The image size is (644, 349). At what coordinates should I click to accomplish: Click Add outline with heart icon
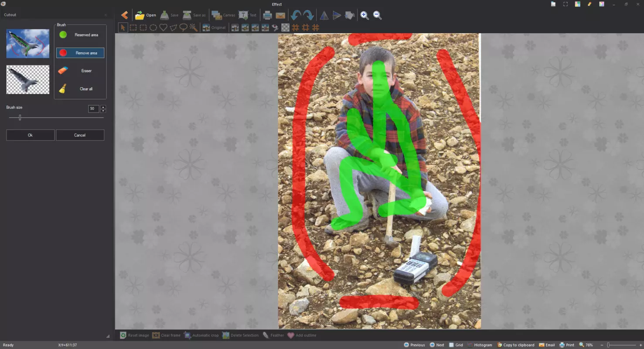coord(302,335)
